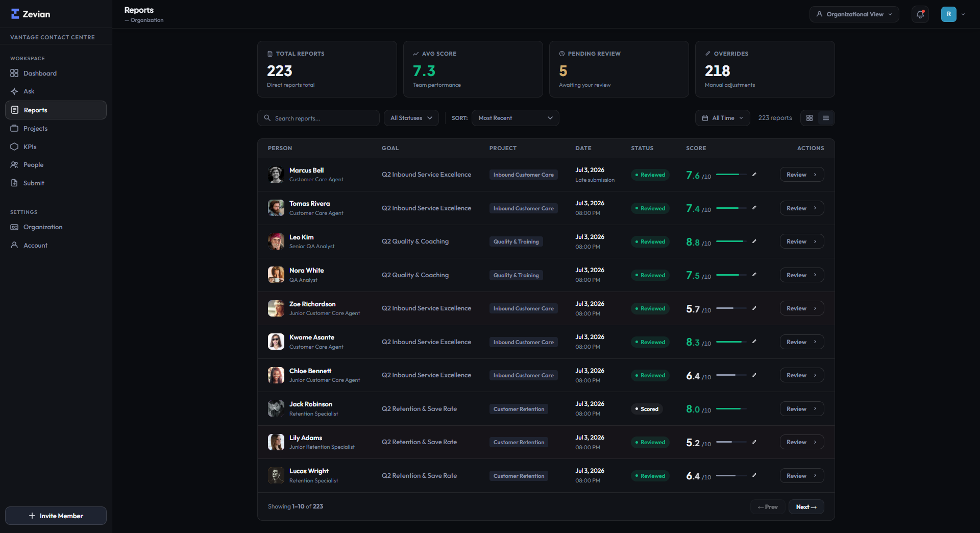980x533 pixels.
Task: Click Quality & Training tag for Leo Kim
Action: (516, 241)
